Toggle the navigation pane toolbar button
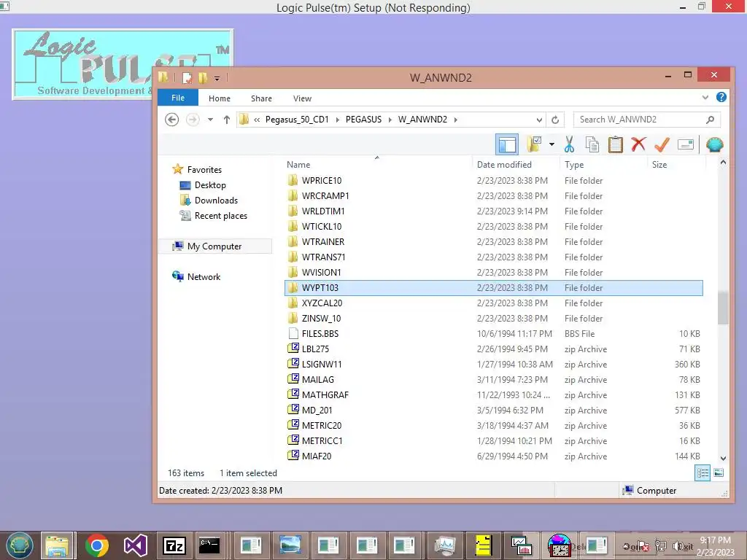The height and width of the screenshot is (560, 747). tap(507, 144)
